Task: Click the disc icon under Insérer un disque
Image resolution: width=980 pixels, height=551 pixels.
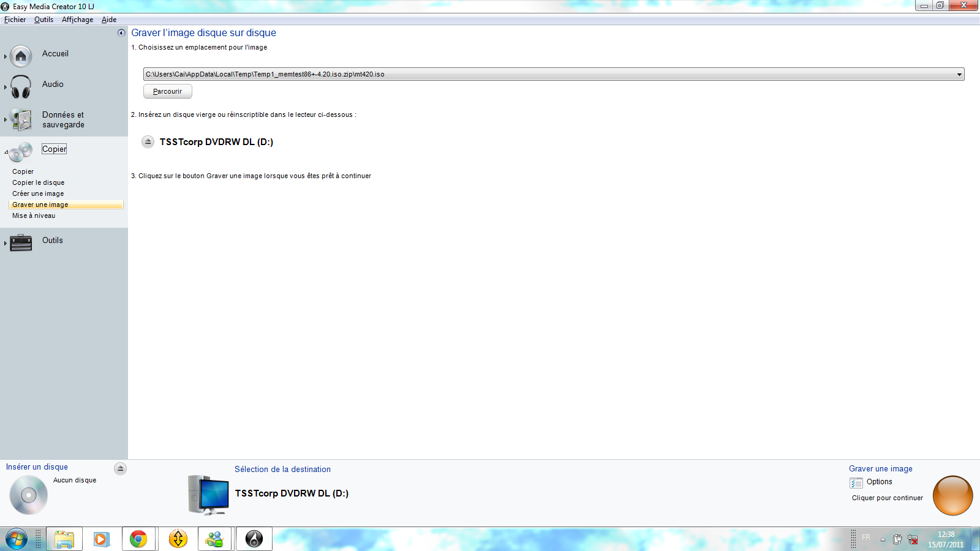Action: click(29, 495)
